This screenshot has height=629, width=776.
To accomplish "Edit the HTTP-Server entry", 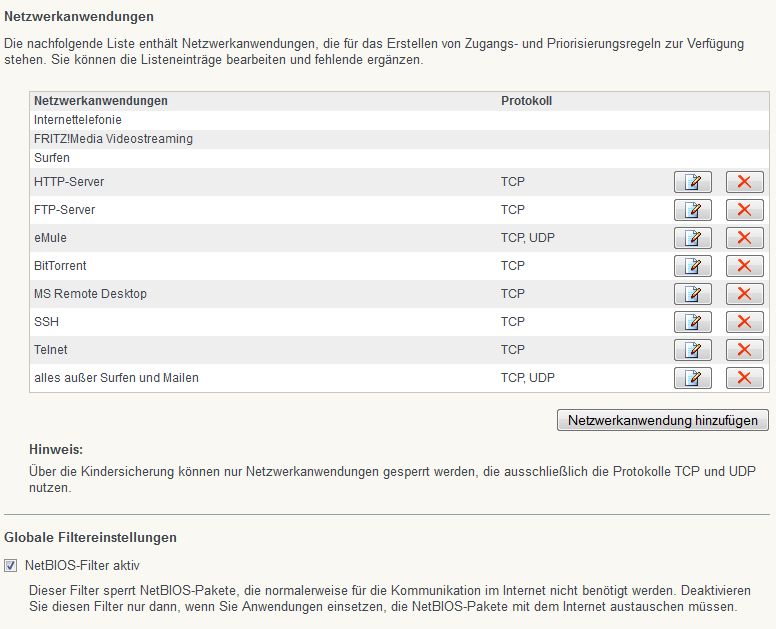I will [x=693, y=182].
